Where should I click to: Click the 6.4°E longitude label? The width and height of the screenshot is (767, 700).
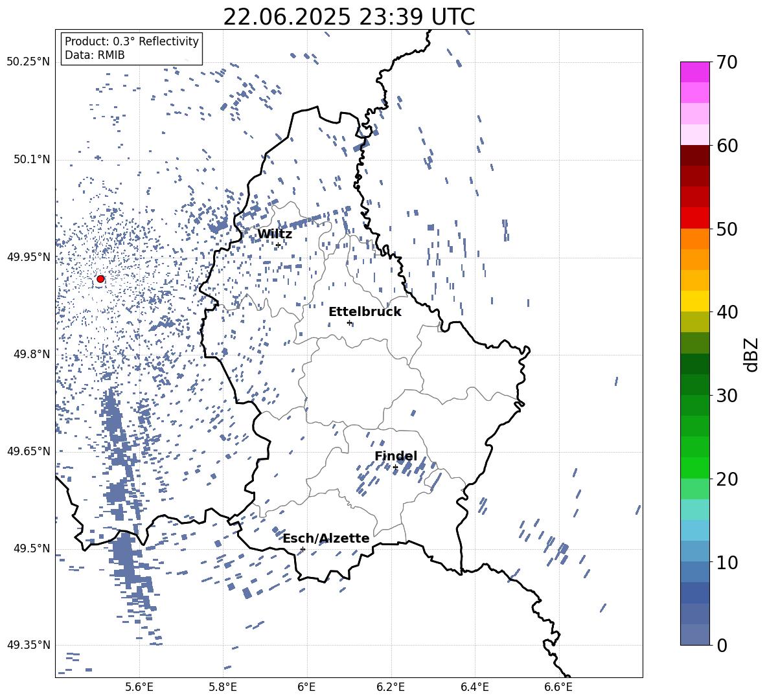tap(474, 687)
